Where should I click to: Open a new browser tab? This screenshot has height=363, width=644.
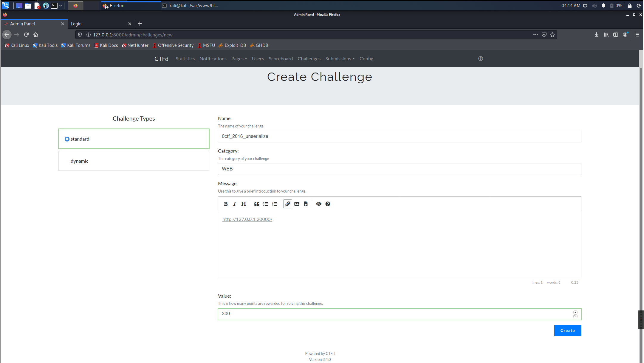(x=140, y=24)
